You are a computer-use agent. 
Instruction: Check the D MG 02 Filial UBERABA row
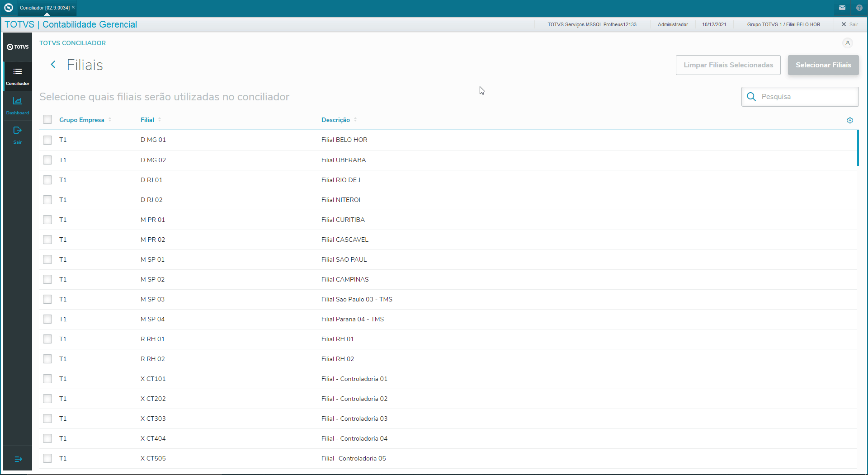point(47,160)
